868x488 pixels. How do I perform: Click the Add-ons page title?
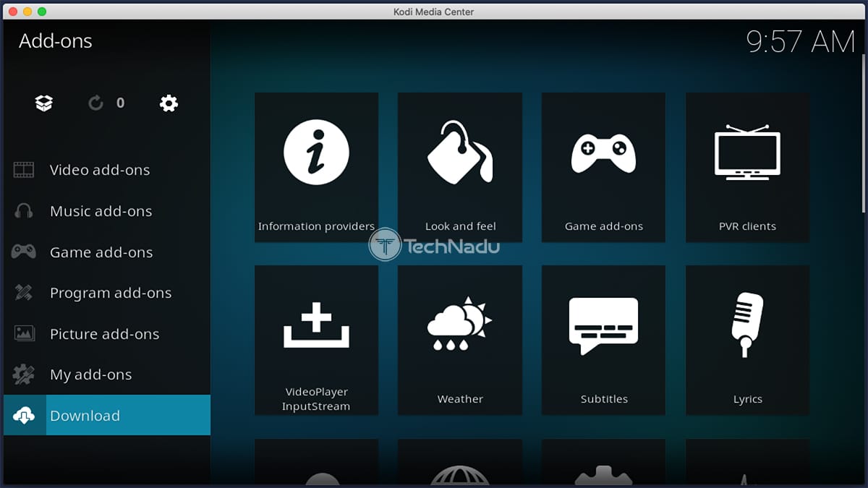[x=56, y=41]
